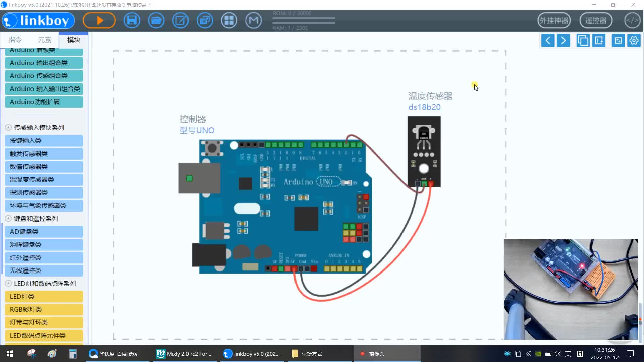Open the notification center icon

(630, 354)
